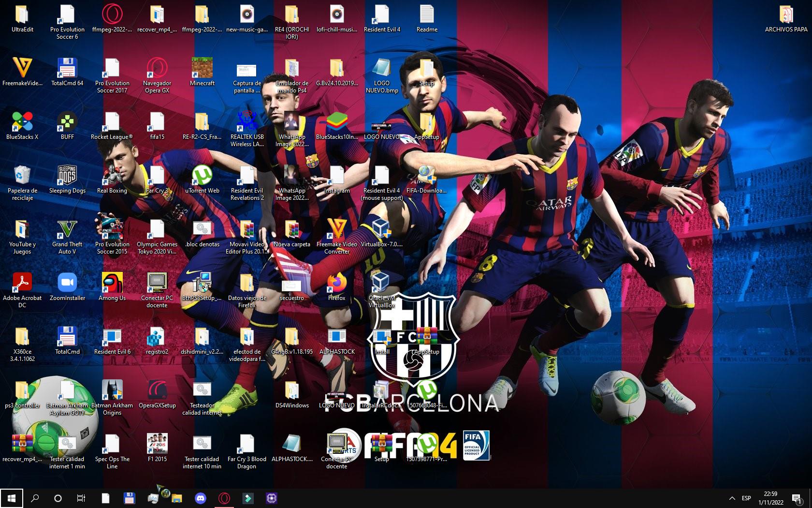
Task: Click the Opera GX taskbar button
Action: point(224,498)
